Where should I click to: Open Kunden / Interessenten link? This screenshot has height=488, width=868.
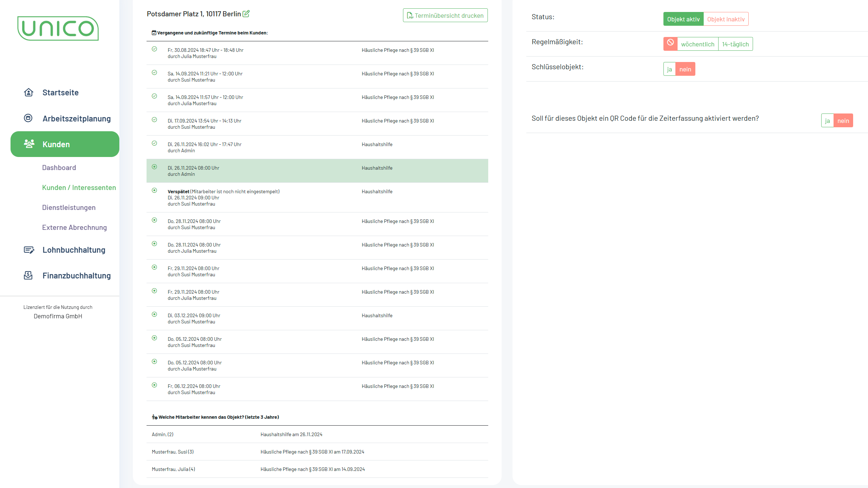tap(79, 187)
